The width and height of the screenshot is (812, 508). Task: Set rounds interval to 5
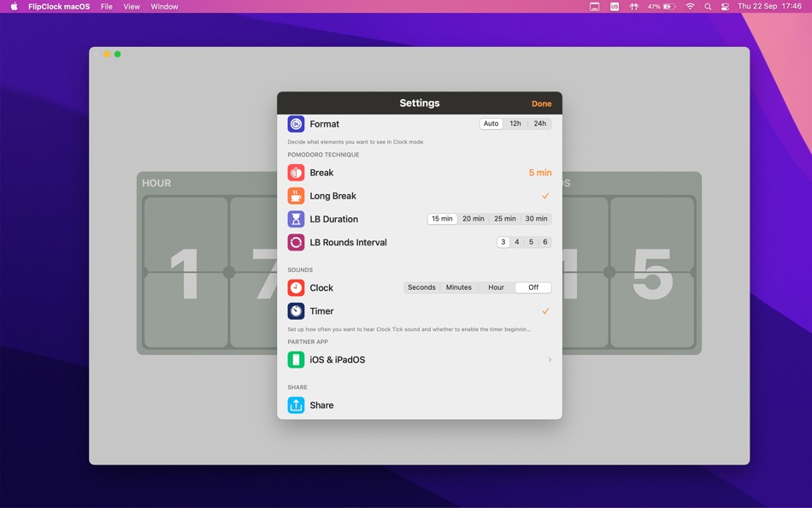(x=531, y=242)
